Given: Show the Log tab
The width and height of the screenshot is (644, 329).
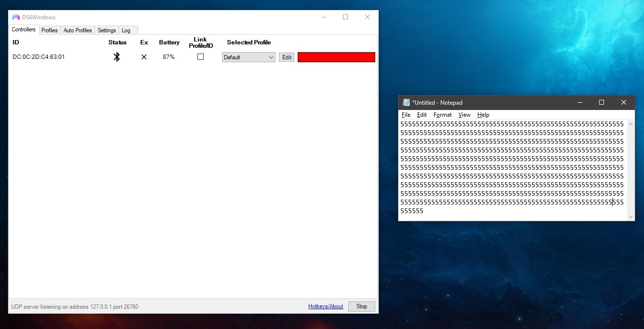Looking at the screenshot, I should pyautogui.click(x=126, y=30).
